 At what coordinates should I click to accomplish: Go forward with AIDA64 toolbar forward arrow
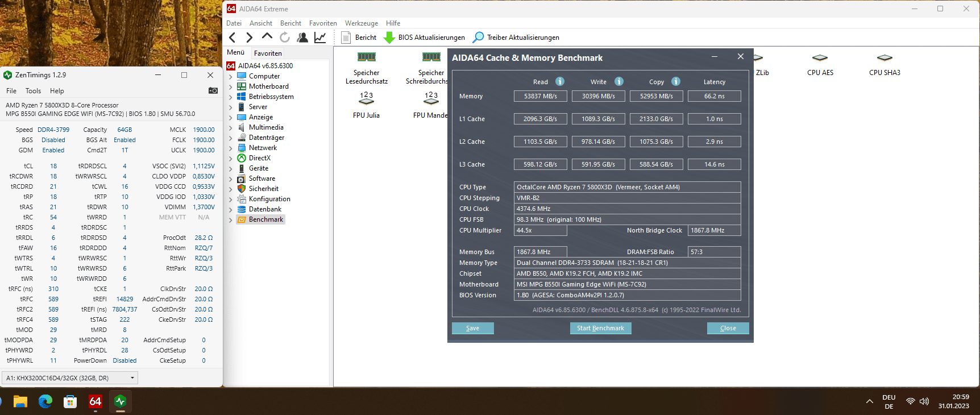[x=249, y=38]
